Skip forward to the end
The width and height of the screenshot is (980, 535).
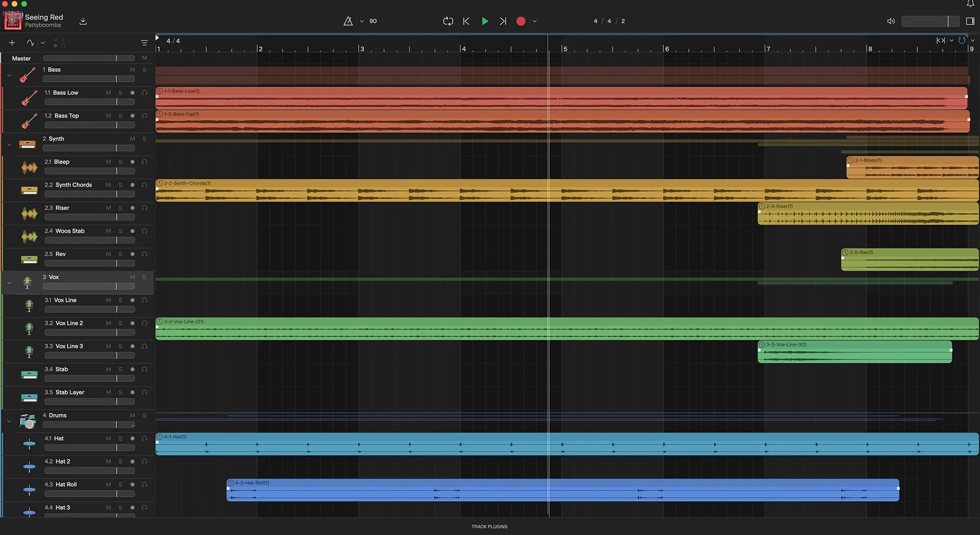[x=503, y=21]
